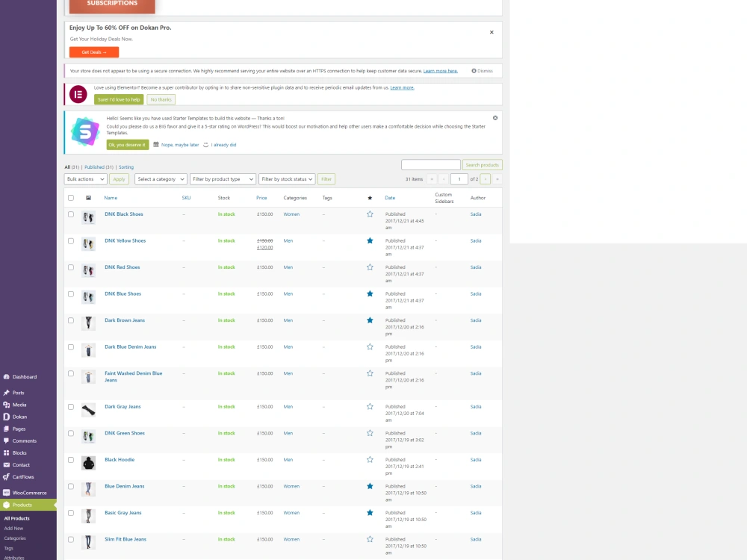Sort by image column header icon

(x=88, y=198)
